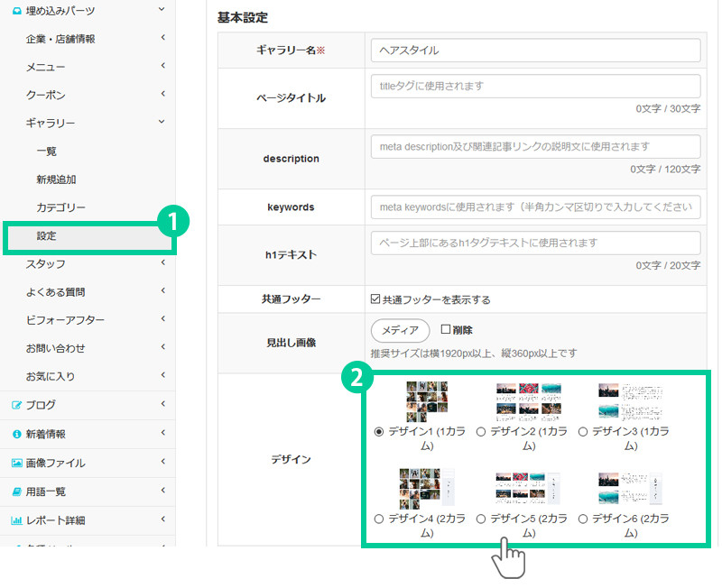
Task: Open the カテゴリー link in sidebar
Action: pyautogui.click(x=60, y=207)
